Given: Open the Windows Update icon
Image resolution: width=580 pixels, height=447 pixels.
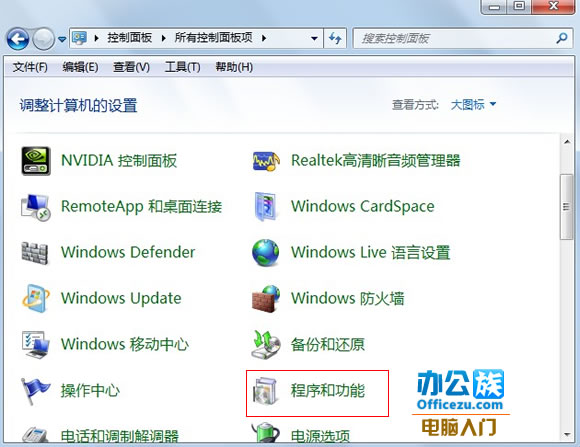Looking at the screenshot, I should point(35,299).
